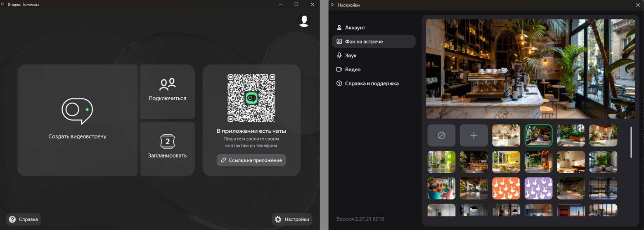644x230 pixels.
Task: Open Настройки via the gear icon
Action: [x=278, y=219]
